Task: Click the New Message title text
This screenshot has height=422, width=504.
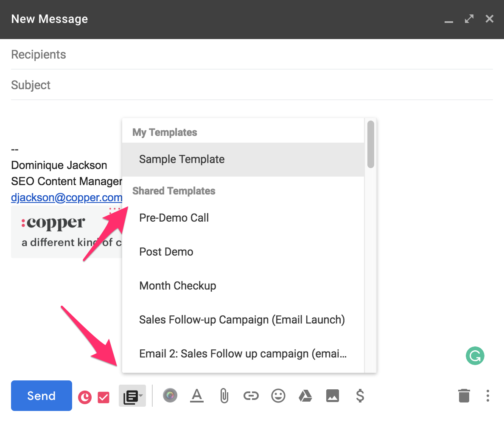Action: [x=50, y=19]
